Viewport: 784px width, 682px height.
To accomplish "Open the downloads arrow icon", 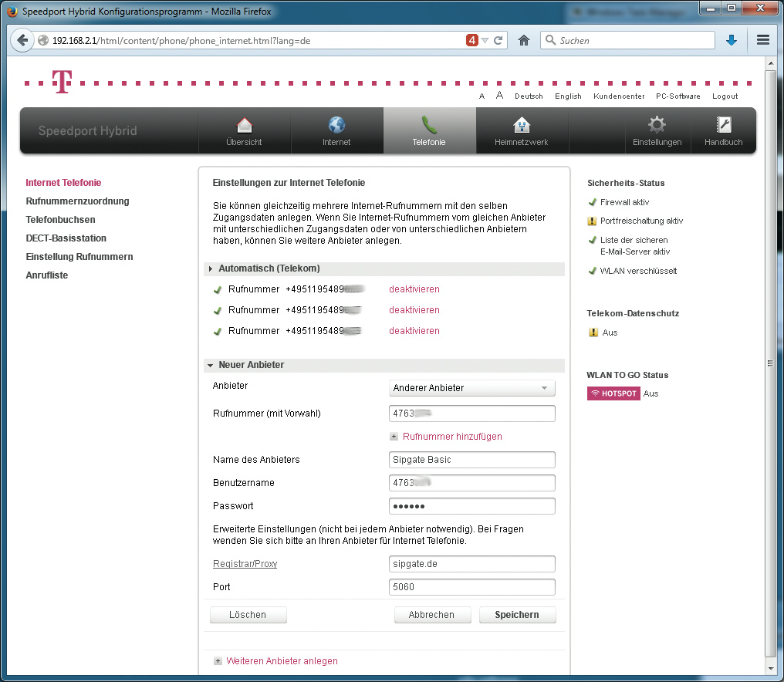I will click(x=731, y=40).
